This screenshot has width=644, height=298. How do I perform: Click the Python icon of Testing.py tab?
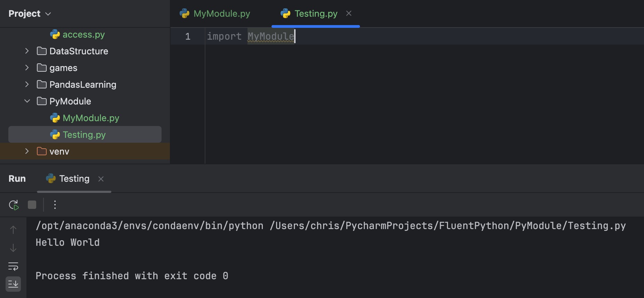[x=285, y=14]
